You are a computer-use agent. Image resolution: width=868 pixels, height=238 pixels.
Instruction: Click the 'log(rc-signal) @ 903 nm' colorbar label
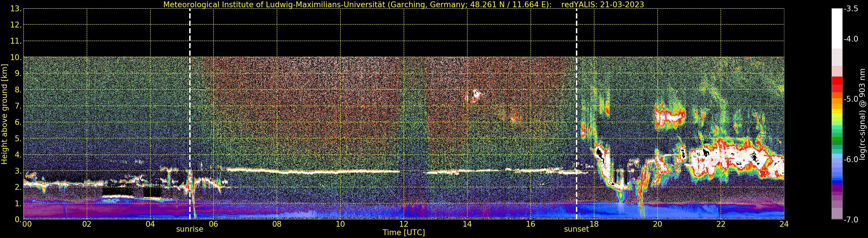pyautogui.click(x=863, y=114)
